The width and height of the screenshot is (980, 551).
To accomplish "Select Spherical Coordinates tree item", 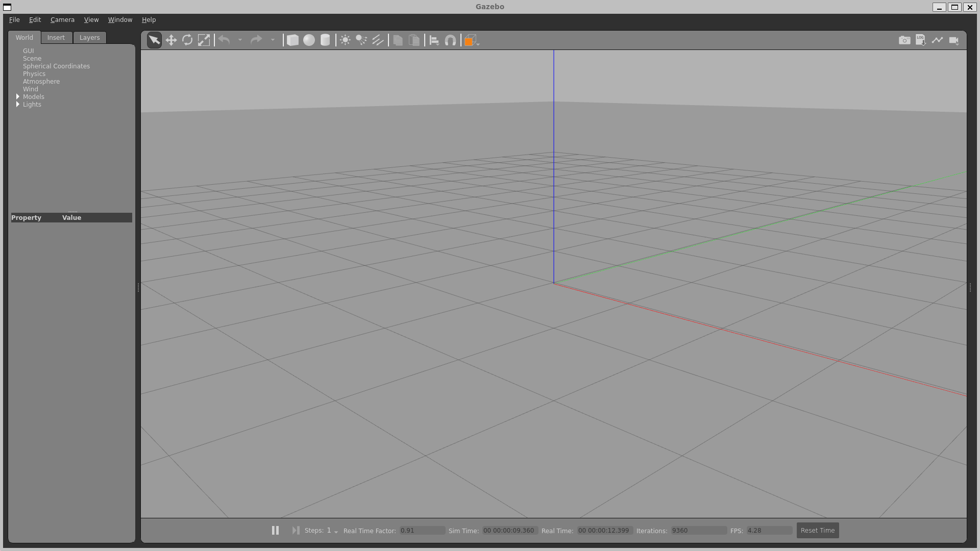I will click(x=56, y=66).
